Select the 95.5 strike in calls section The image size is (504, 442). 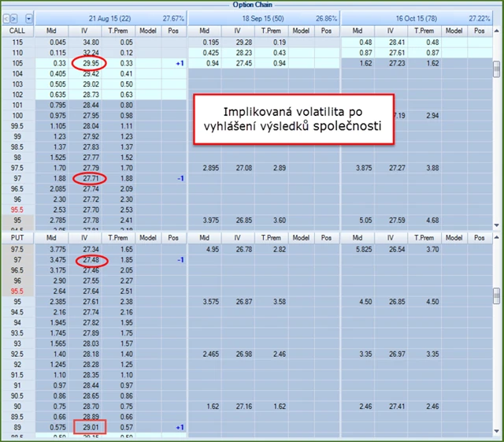point(15,211)
